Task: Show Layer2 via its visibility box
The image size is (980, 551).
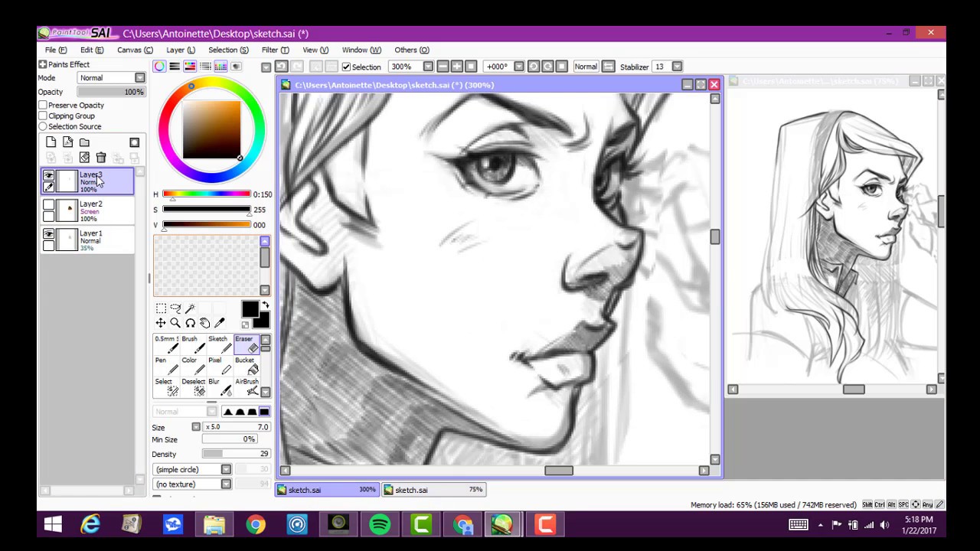Action: (48, 205)
